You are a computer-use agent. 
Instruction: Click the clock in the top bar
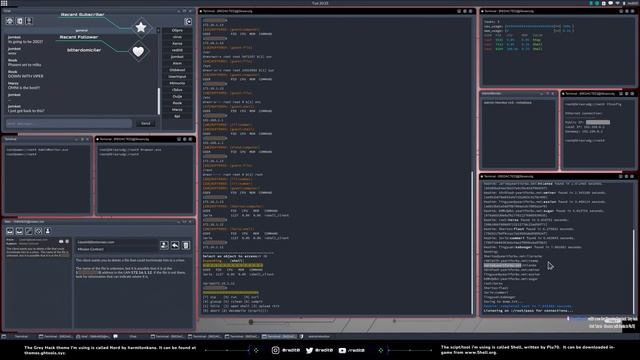(320, 3)
